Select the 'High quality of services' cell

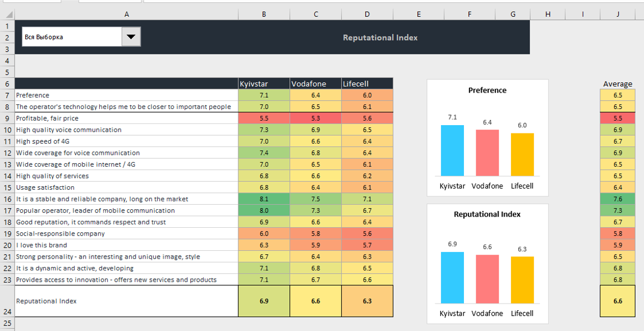pos(127,176)
